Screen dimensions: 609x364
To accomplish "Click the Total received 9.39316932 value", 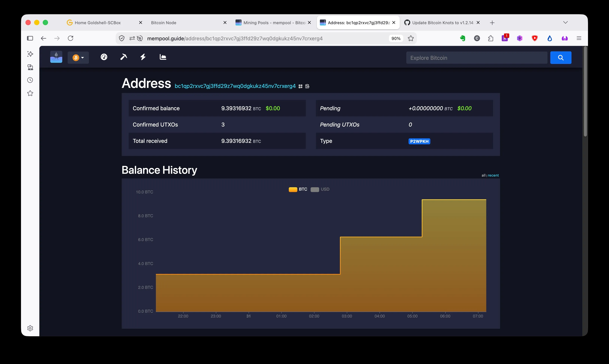I will pyautogui.click(x=241, y=141).
